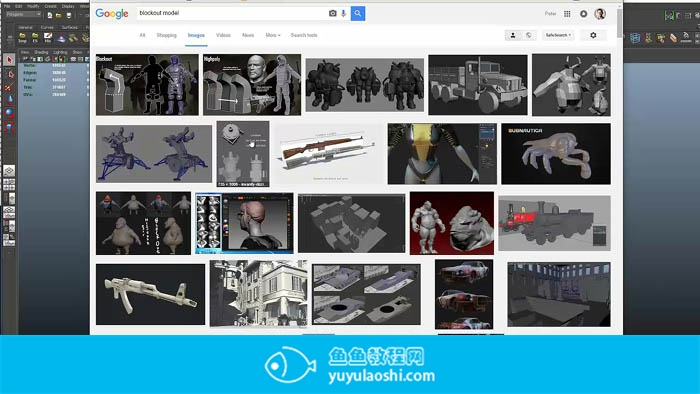The image size is (700, 394).
Task: Open Google notifications bell icon
Action: tap(583, 14)
